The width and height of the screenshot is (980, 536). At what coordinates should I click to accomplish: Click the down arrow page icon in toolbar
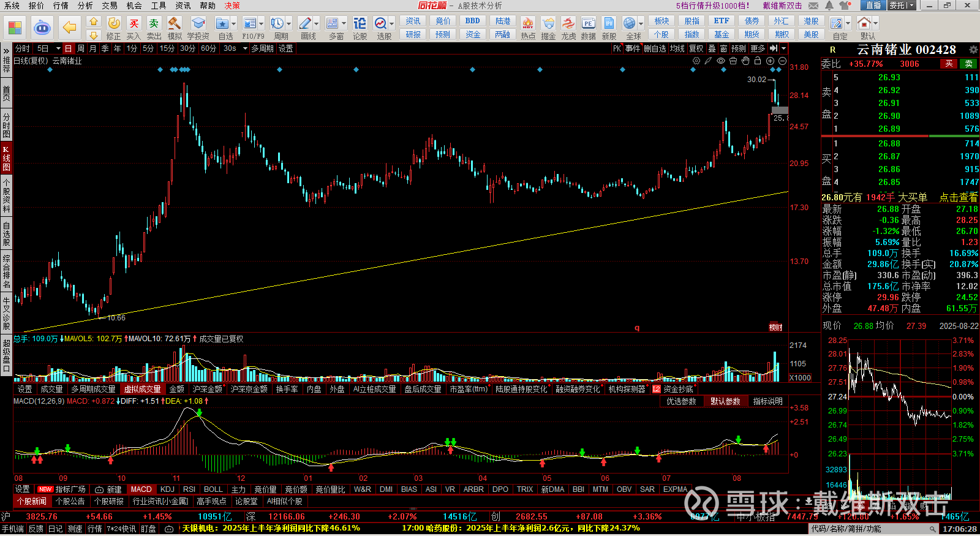click(x=93, y=36)
